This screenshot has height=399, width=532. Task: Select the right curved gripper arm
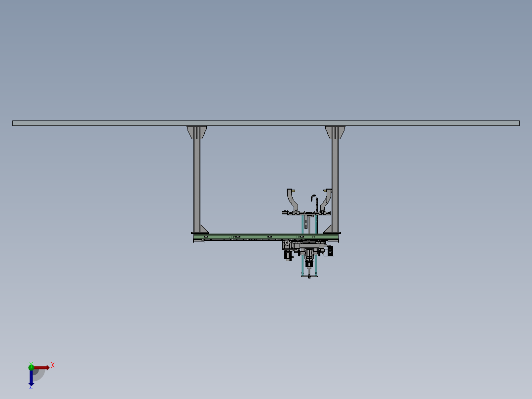point(326,200)
